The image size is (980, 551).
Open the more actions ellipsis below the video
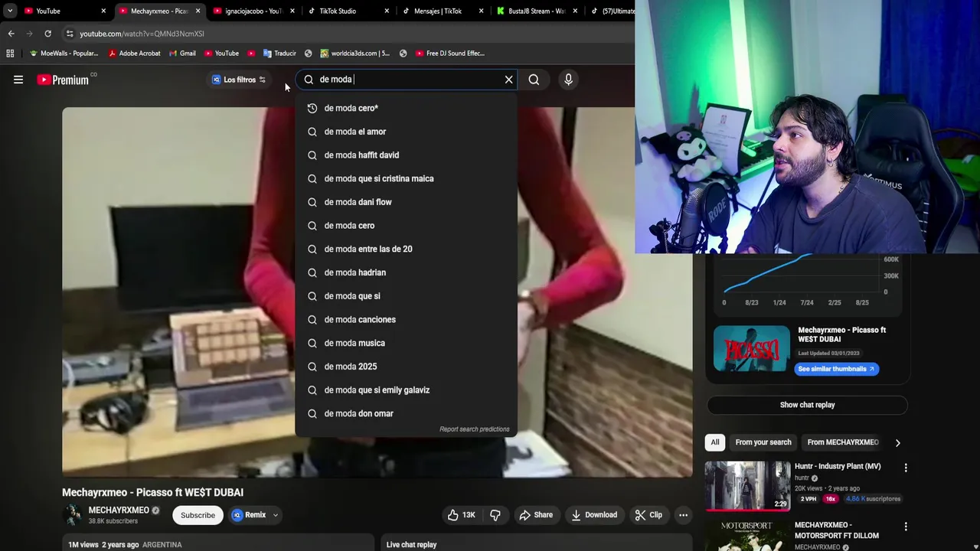[x=683, y=515]
